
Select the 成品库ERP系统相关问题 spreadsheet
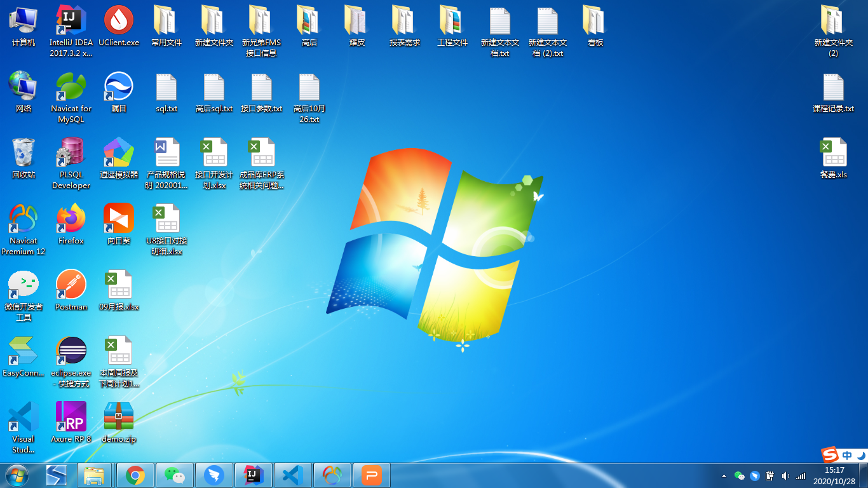click(x=262, y=163)
